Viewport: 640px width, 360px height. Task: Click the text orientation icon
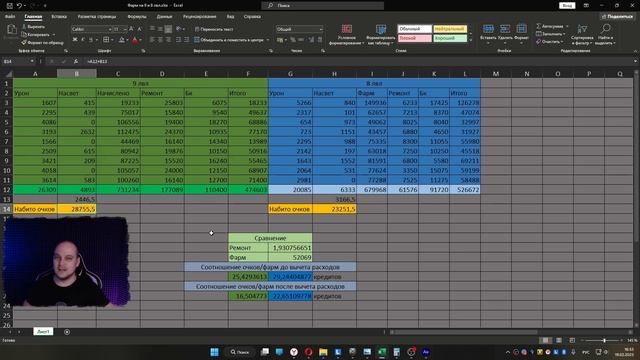tap(179, 29)
